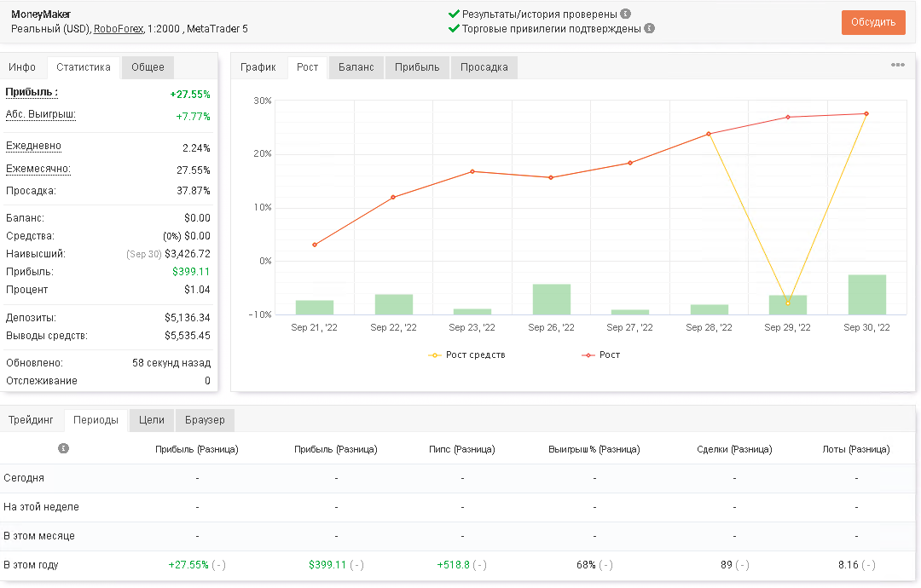Click the Выигрыш % (Разница) column header
The width and height of the screenshot is (921, 588).
click(594, 449)
